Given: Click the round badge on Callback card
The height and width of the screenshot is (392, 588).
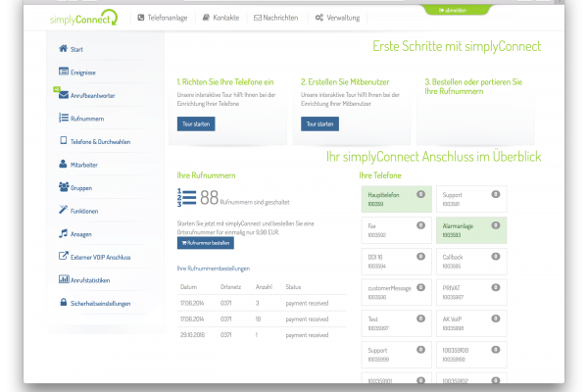Looking at the screenshot, I should pyautogui.click(x=495, y=257).
